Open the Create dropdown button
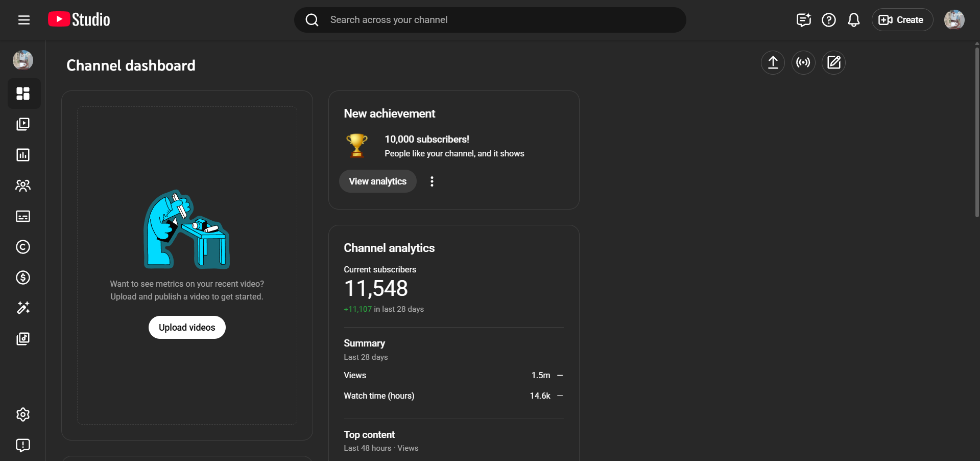980x461 pixels. 902,20
